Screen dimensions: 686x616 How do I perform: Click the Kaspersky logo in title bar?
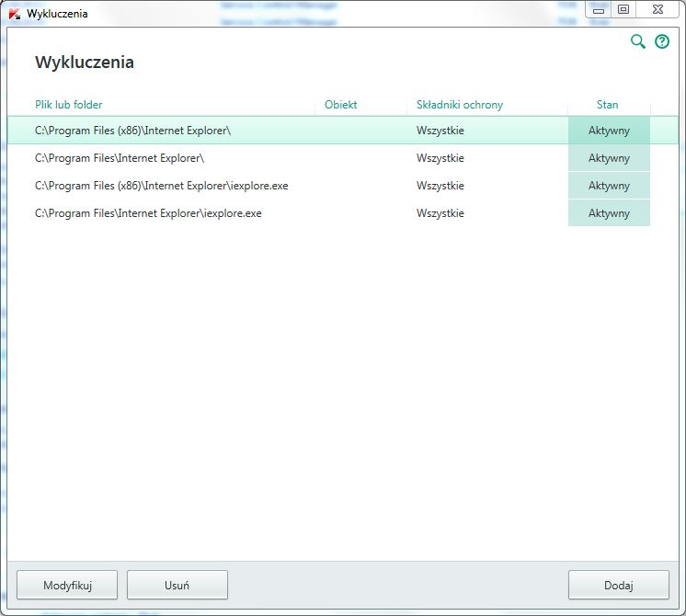[15, 14]
